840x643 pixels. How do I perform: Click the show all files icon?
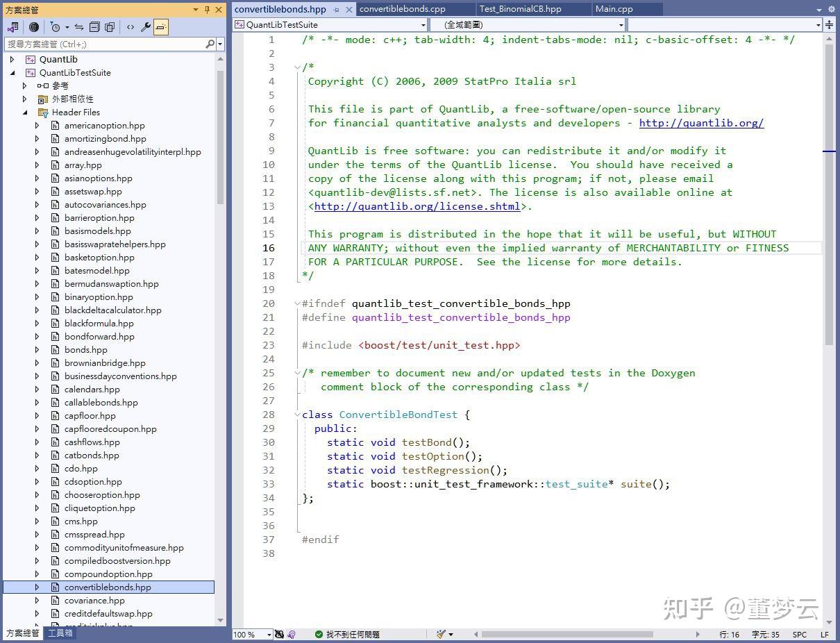(x=110, y=27)
